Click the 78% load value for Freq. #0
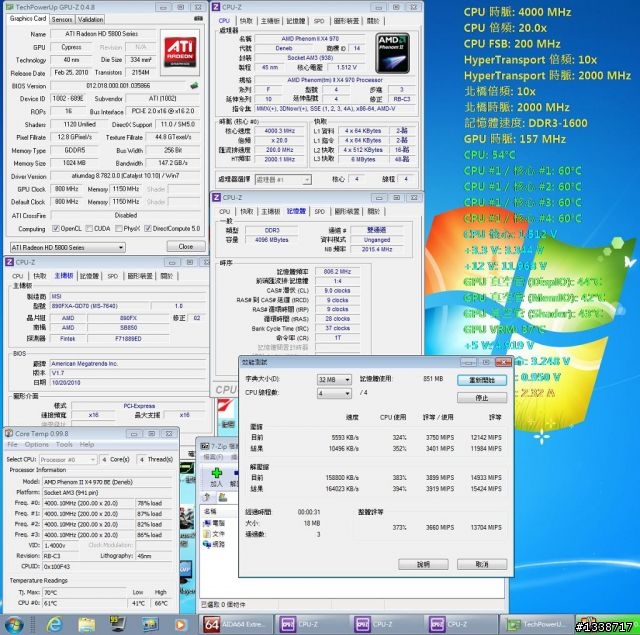The image size is (640, 635). tap(150, 503)
